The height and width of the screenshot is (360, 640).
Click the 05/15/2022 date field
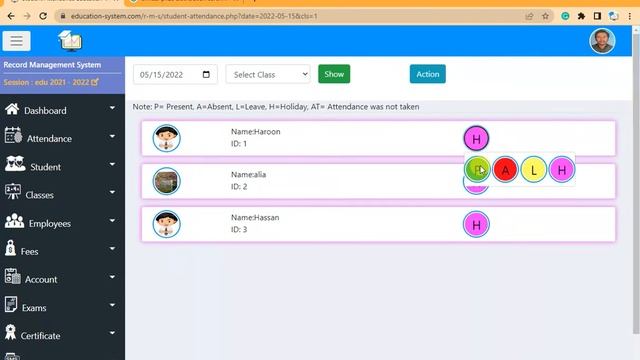pos(175,74)
